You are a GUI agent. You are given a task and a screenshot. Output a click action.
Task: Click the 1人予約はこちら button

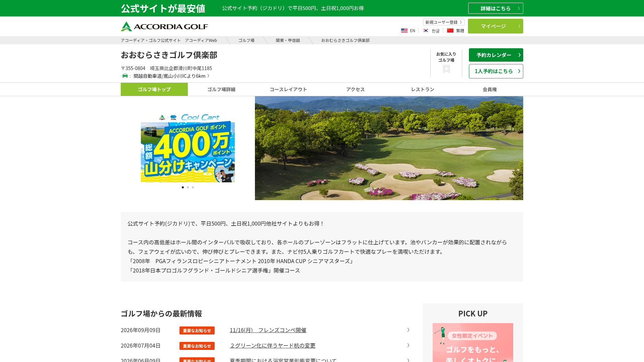496,71
